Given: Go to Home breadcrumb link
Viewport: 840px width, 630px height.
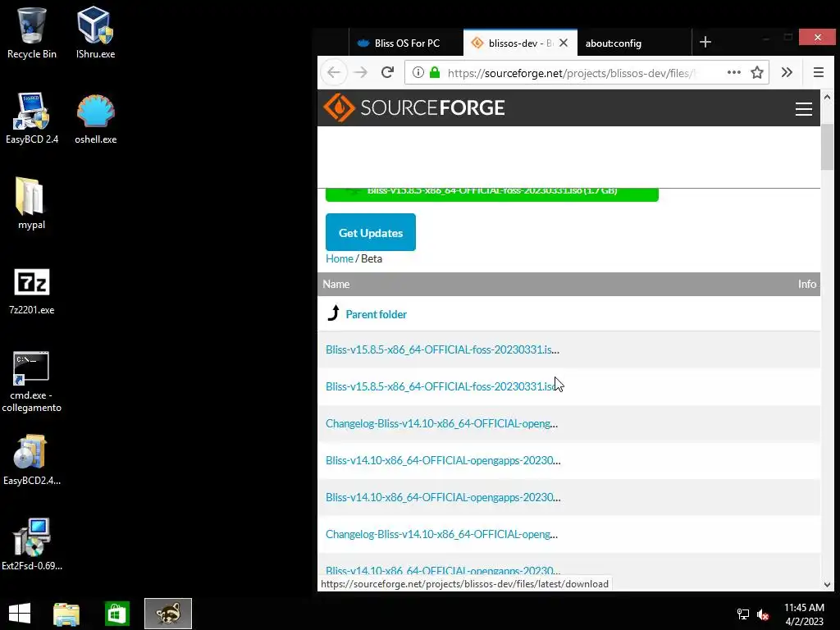Looking at the screenshot, I should pyautogui.click(x=340, y=258).
